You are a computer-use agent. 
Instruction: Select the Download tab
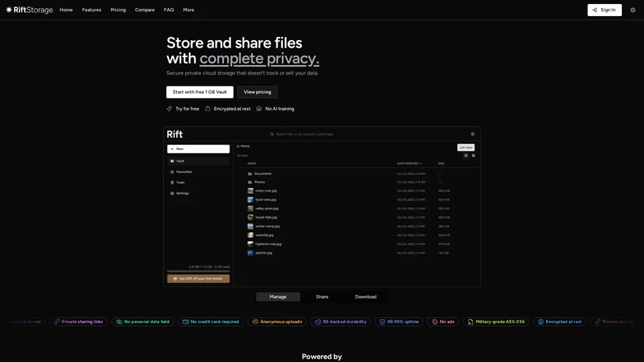(366, 297)
